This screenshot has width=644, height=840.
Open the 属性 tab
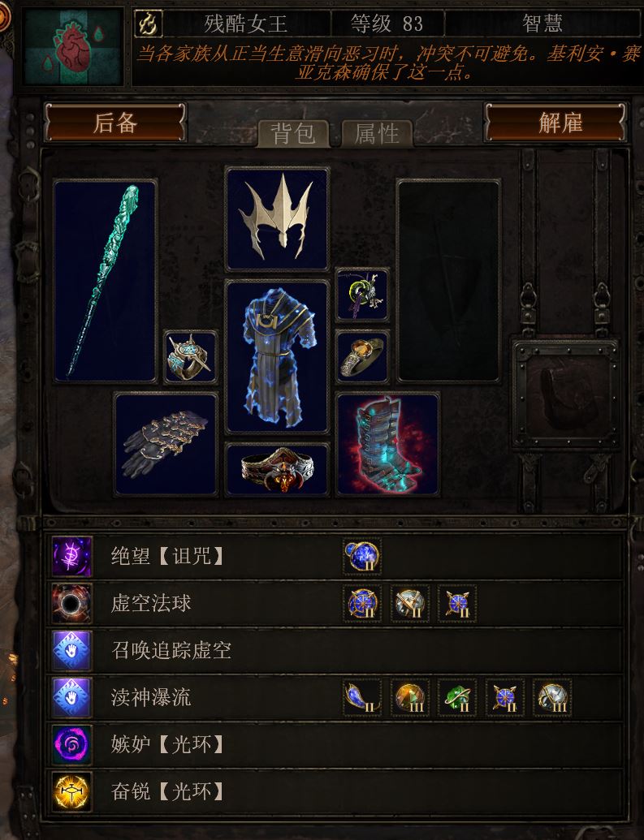[377, 133]
